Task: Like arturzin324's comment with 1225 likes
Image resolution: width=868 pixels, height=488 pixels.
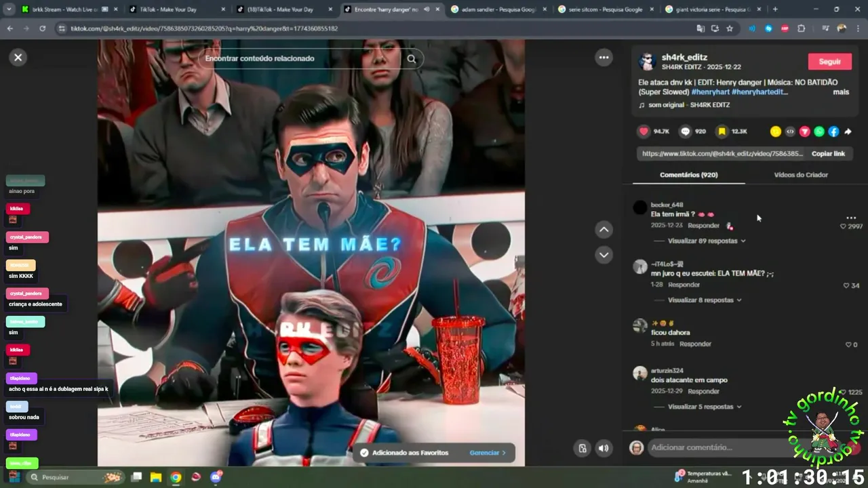Action: point(844,392)
